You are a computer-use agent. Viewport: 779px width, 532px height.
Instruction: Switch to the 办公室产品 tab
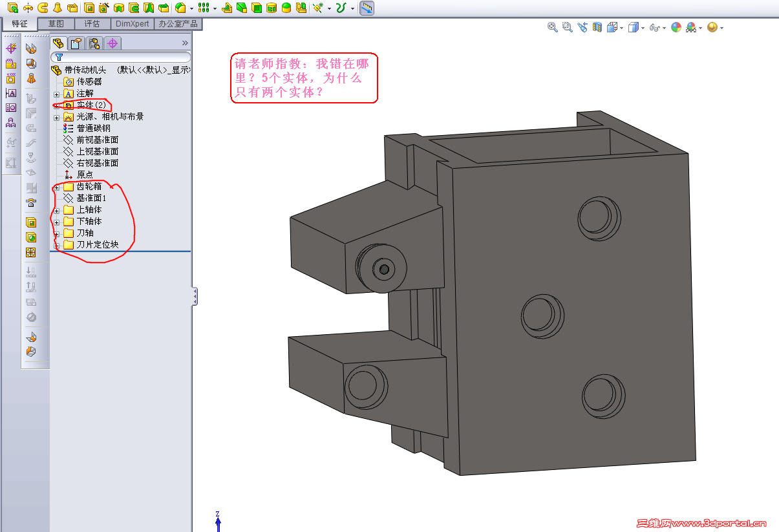pyautogui.click(x=178, y=23)
